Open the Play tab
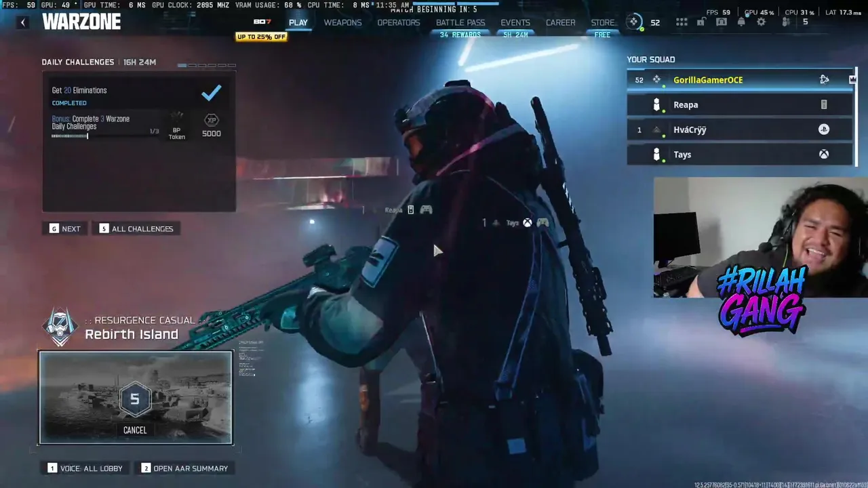868x488 pixels. (298, 22)
